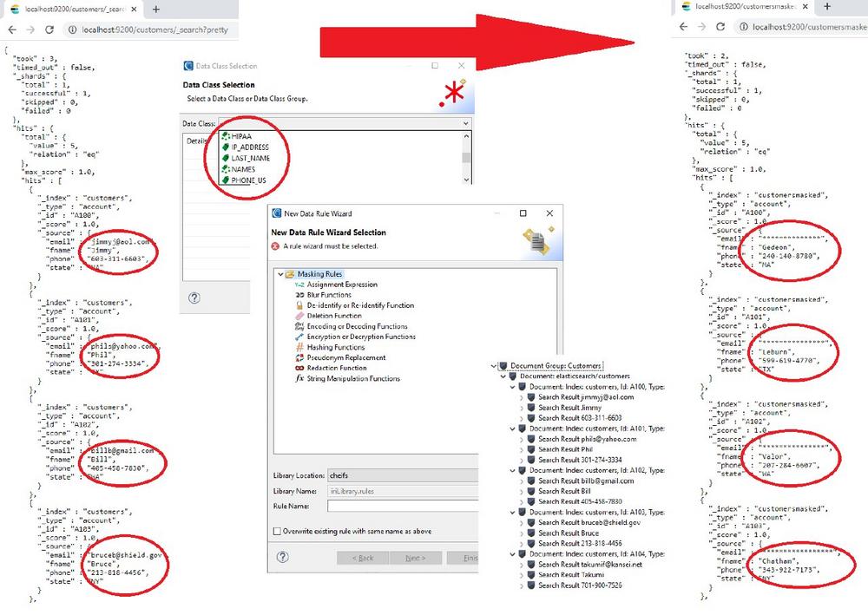The height and width of the screenshot is (615, 868).
Task: Open new tab in right browser window
Action: coord(825,7)
